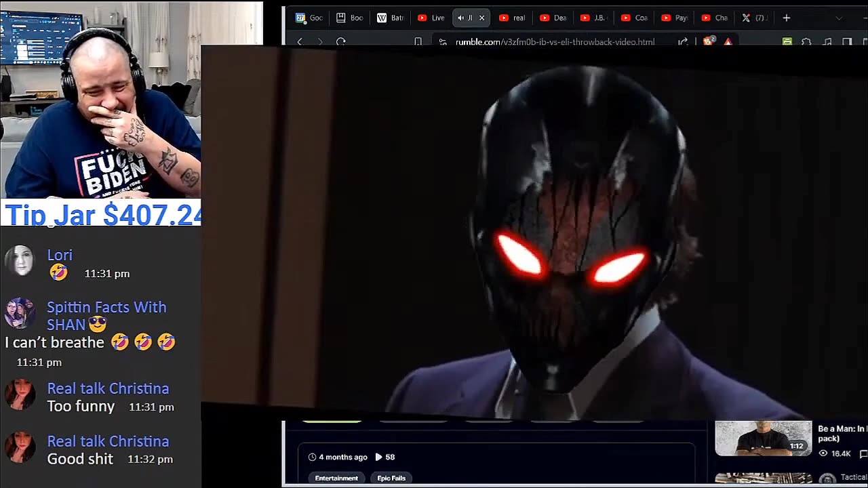Toggle the browser sidebar panel icon
This screenshot has width=868, height=488.
pyautogui.click(x=847, y=41)
